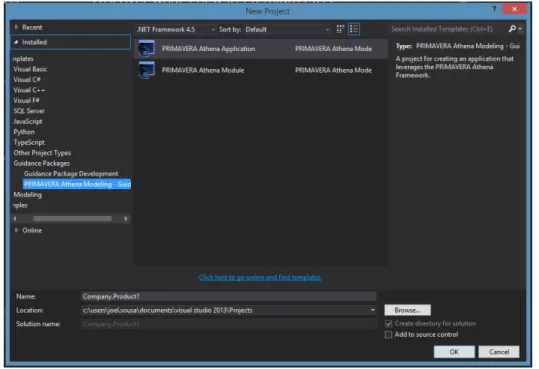Image resolution: width=539 pixels, height=369 pixels.
Task: Click the project Name input field
Action: (x=229, y=296)
